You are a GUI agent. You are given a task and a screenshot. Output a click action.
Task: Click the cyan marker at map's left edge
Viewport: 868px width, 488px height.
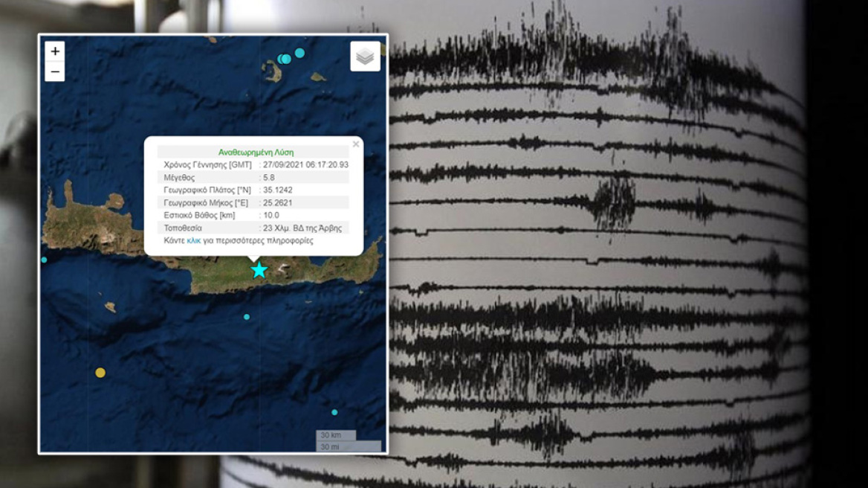pos(45,260)
